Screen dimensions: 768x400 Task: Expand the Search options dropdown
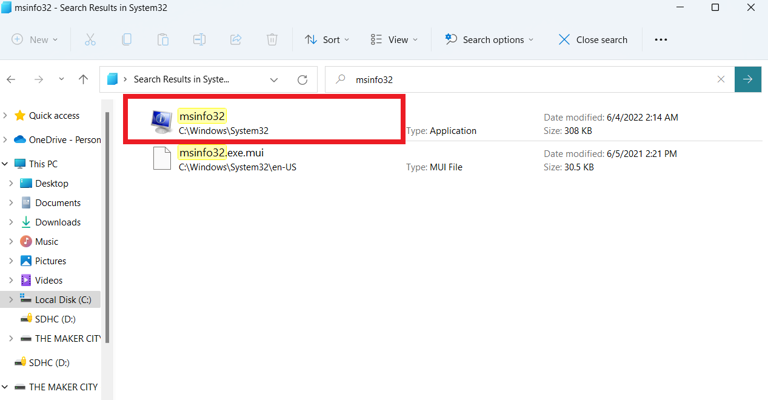point(489,40)
